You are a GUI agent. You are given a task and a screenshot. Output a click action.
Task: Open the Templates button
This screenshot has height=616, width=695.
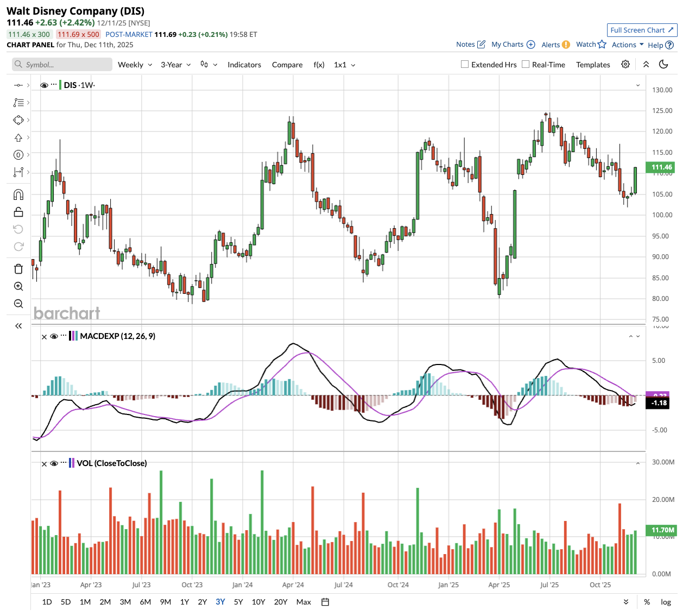click(593, 65)
